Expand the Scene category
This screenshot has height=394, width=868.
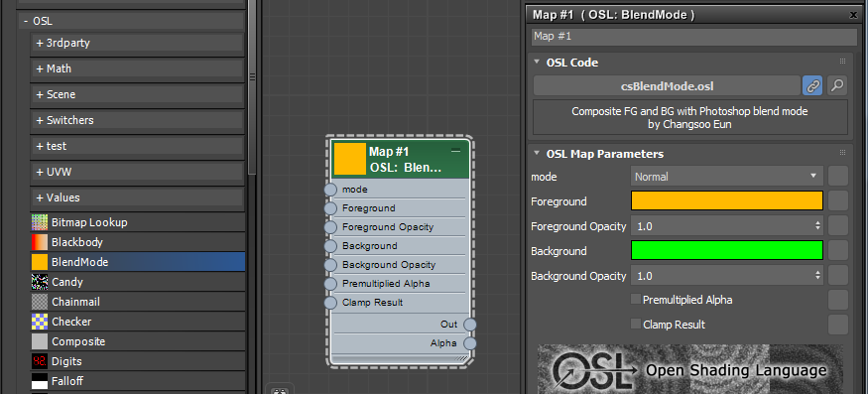tap(40, 94)
